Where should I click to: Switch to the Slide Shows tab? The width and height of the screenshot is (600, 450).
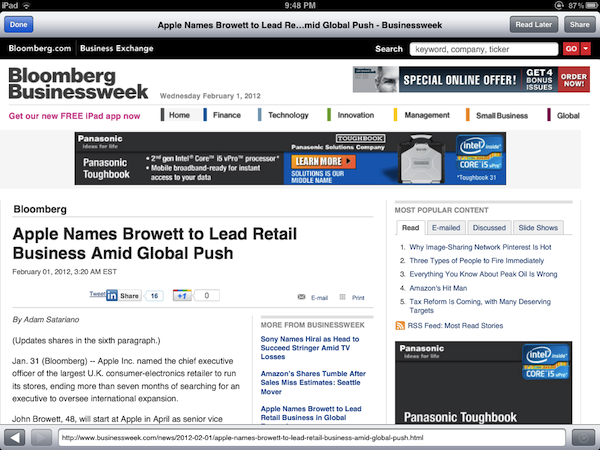pos(538,228)
